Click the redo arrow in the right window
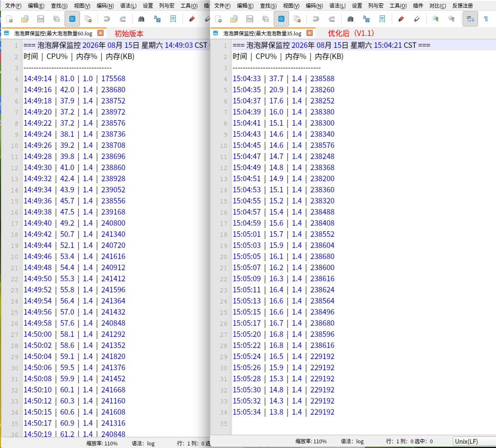496x448 pixels. pyautogui.click(x=331, y=19)
